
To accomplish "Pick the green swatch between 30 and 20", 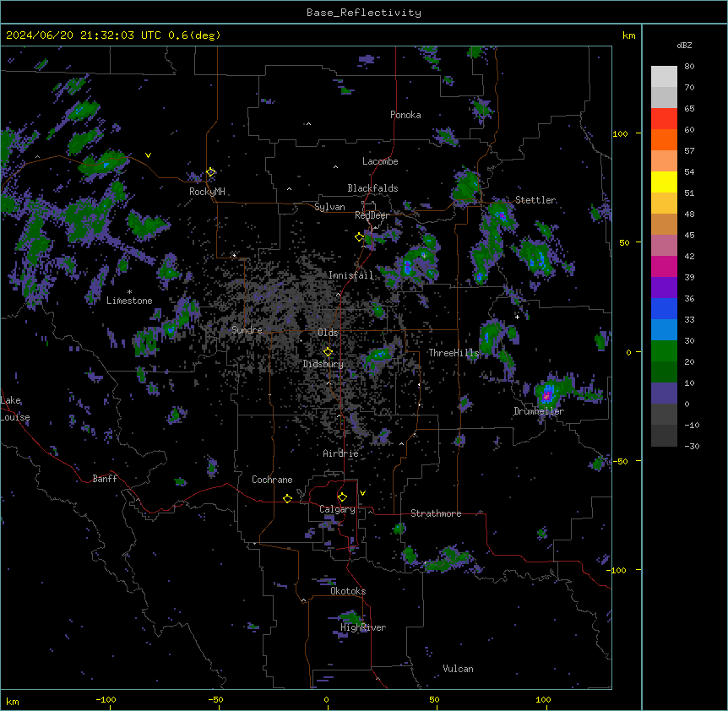I will pyautogui.click(x=664, y=351).
